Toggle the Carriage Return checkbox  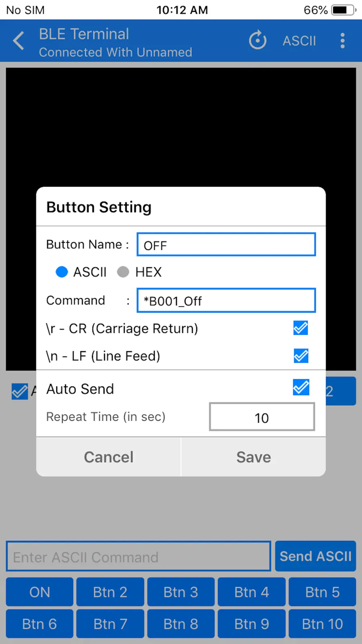301,328
